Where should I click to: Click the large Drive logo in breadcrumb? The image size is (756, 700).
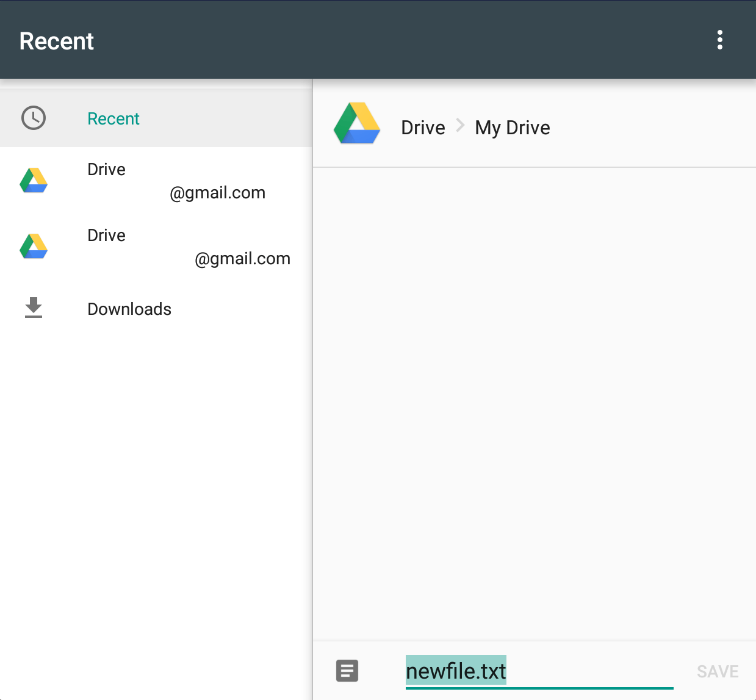pos(357,124)
